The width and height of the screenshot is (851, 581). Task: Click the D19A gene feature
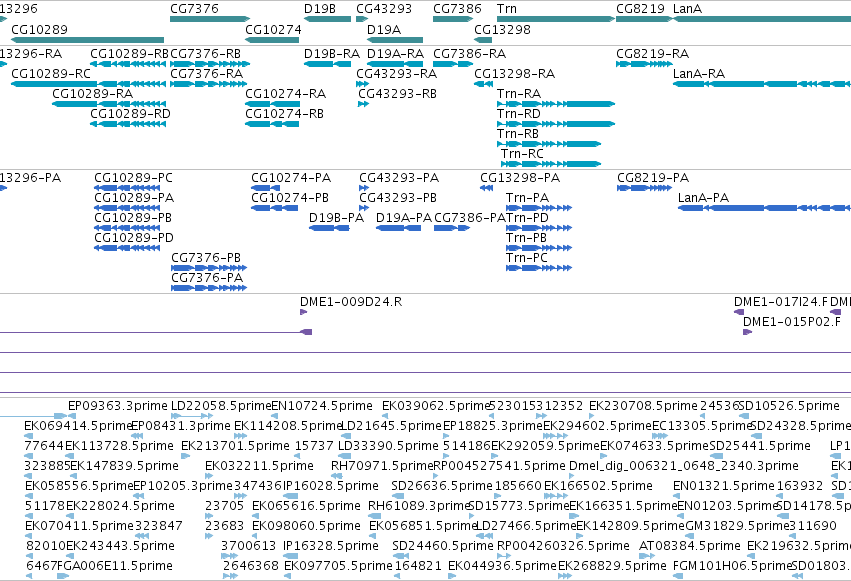click(395, 40)
